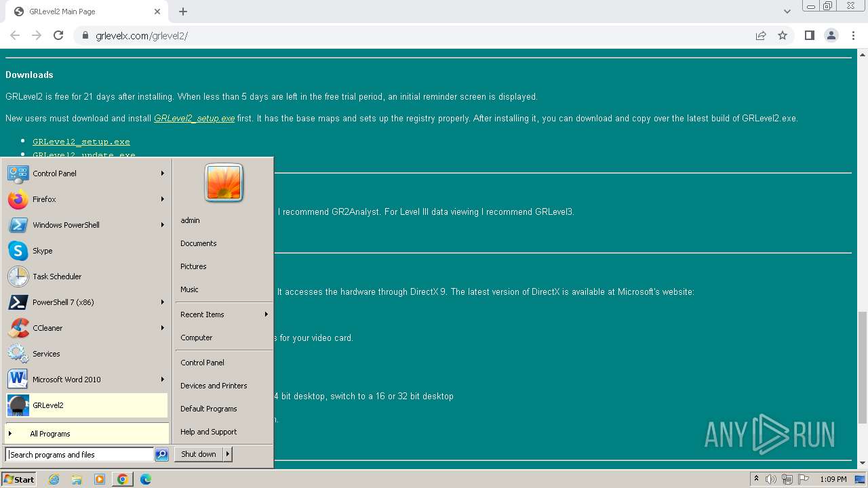Expand CCleaner submenu arrow

pos(163,328)
